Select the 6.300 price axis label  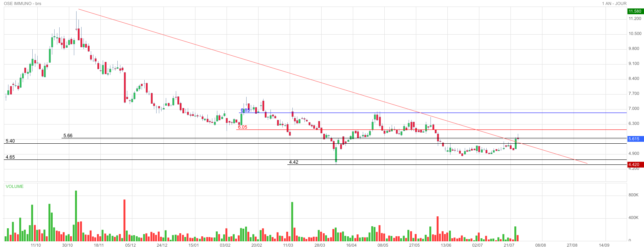pyautogui.click(x=635, y=123)
